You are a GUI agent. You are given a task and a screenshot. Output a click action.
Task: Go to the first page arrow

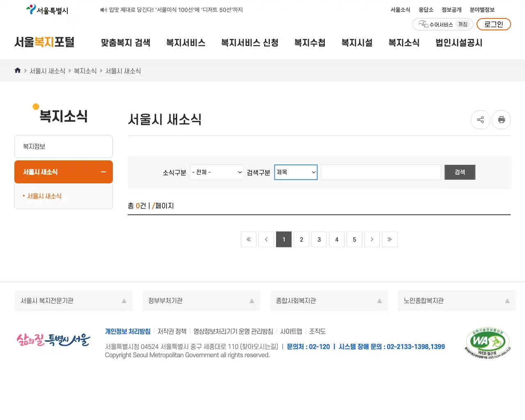[249, 240]
